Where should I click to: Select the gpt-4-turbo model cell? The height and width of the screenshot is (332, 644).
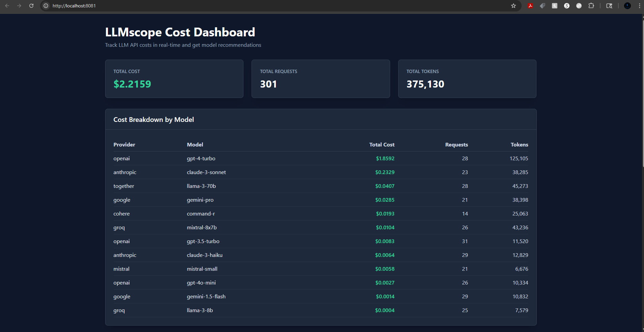(x=201, y=158)
